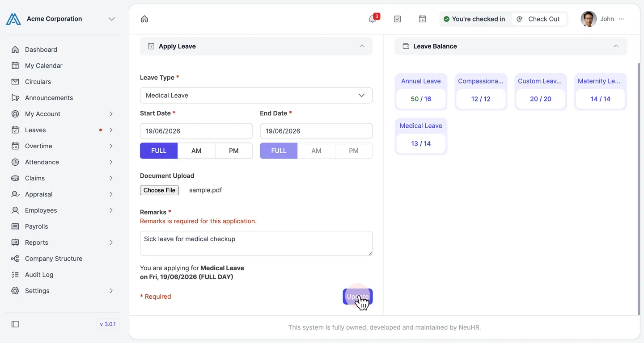Click the Acme Corporation logo
Viewport: 644px width, 343px height.
pos(13,19)
